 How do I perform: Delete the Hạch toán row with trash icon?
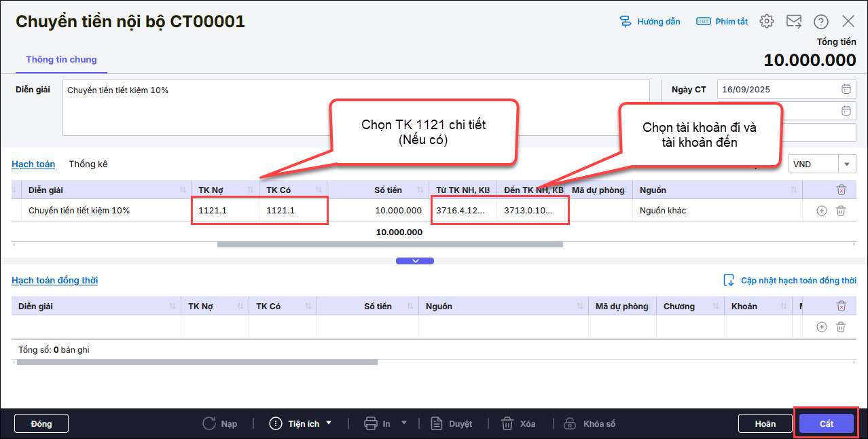pos(841,211)
